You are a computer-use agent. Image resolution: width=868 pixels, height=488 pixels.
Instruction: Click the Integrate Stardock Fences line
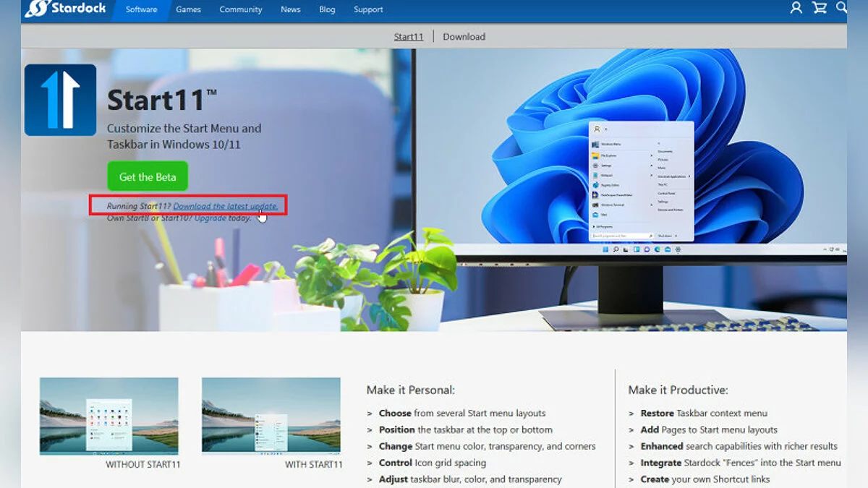pos(741,463)
